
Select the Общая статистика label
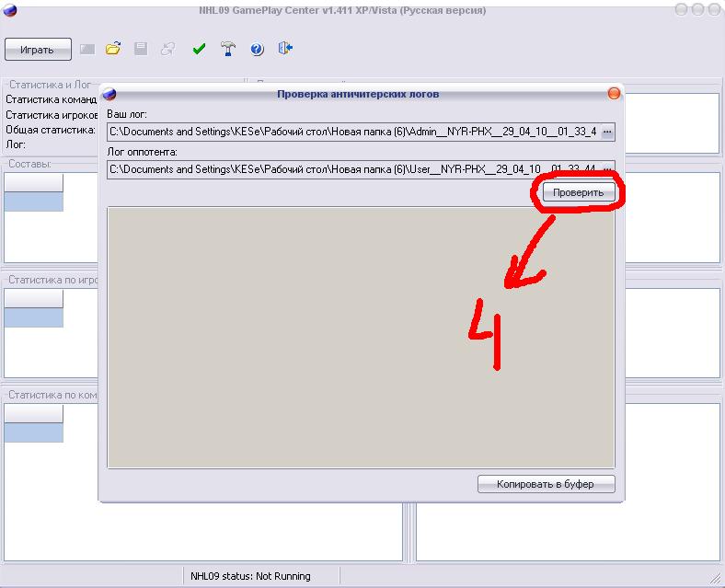pos(51,130)
